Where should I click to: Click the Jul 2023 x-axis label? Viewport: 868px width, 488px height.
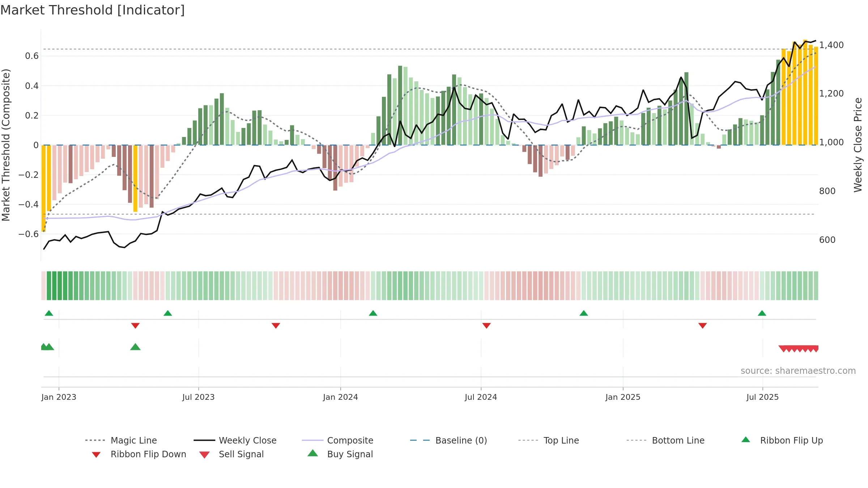tap(199, 397)
